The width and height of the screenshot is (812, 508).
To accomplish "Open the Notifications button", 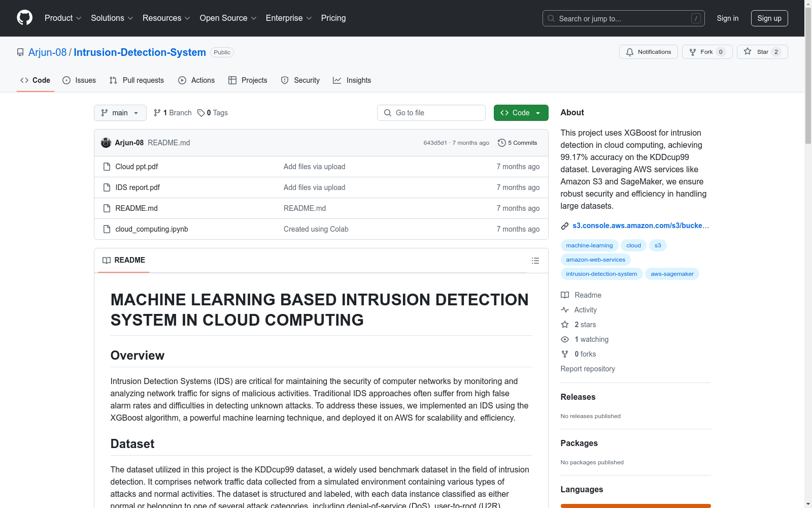I will point(648,52).
